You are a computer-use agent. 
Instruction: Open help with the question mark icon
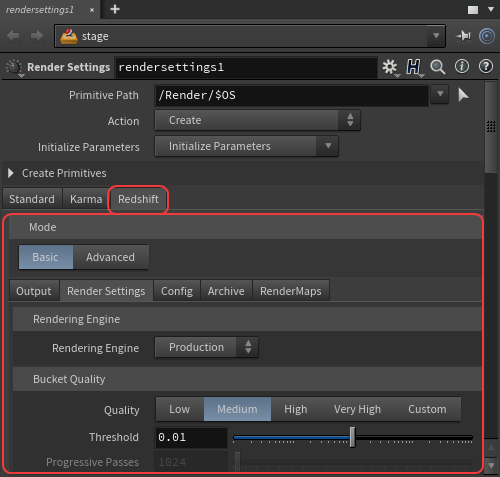coord(486,67)
